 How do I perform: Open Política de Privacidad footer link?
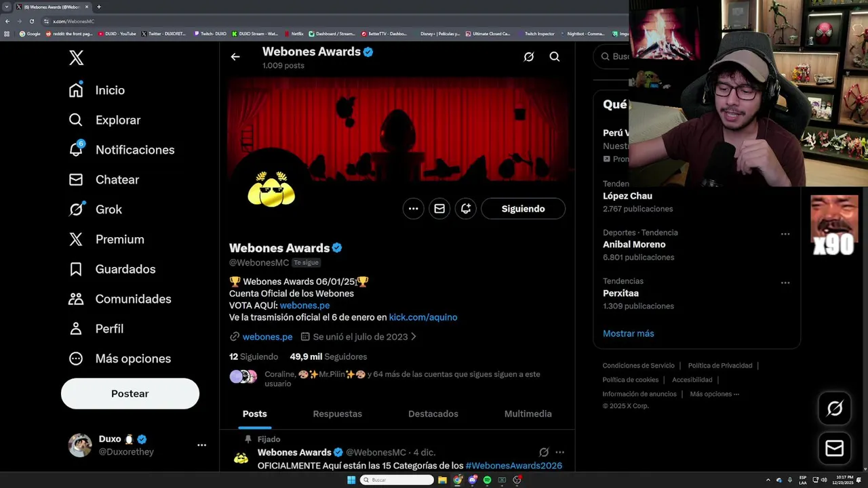point(720,366)
